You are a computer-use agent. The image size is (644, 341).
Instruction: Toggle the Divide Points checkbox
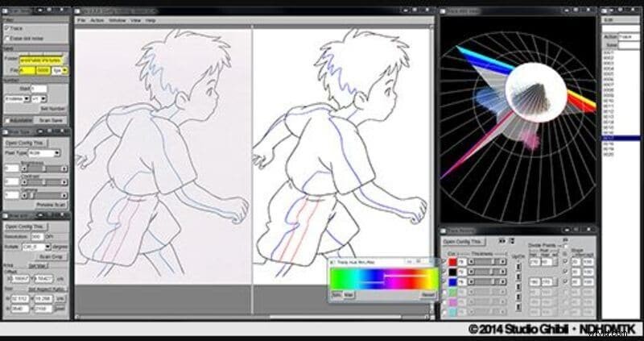point(565,246)
